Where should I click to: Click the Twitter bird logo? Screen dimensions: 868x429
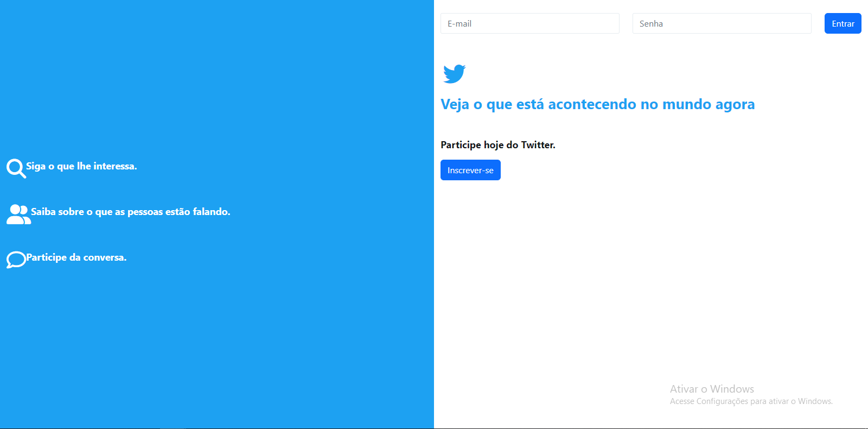coord(454,74)
